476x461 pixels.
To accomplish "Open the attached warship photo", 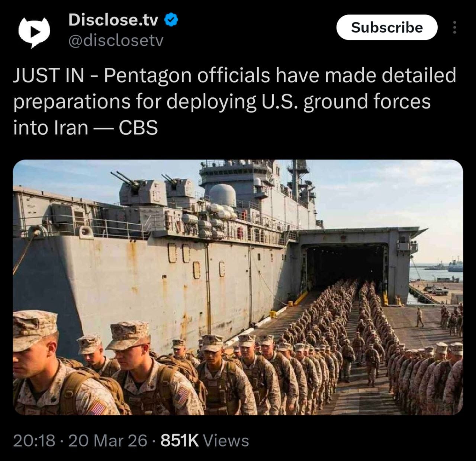I will [x=238, y=287].
